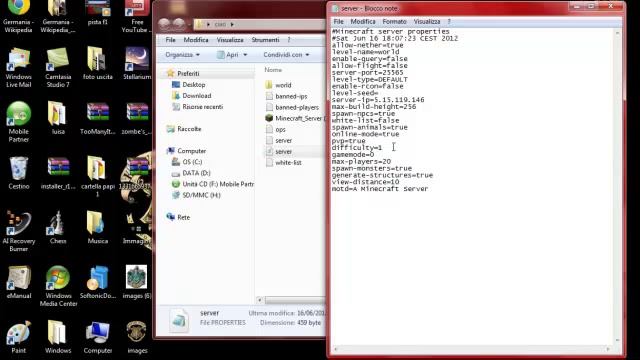Open Modifica menu in Notepad
The image size is (640, 360).
pyautogui.click(x=363, y=21)
